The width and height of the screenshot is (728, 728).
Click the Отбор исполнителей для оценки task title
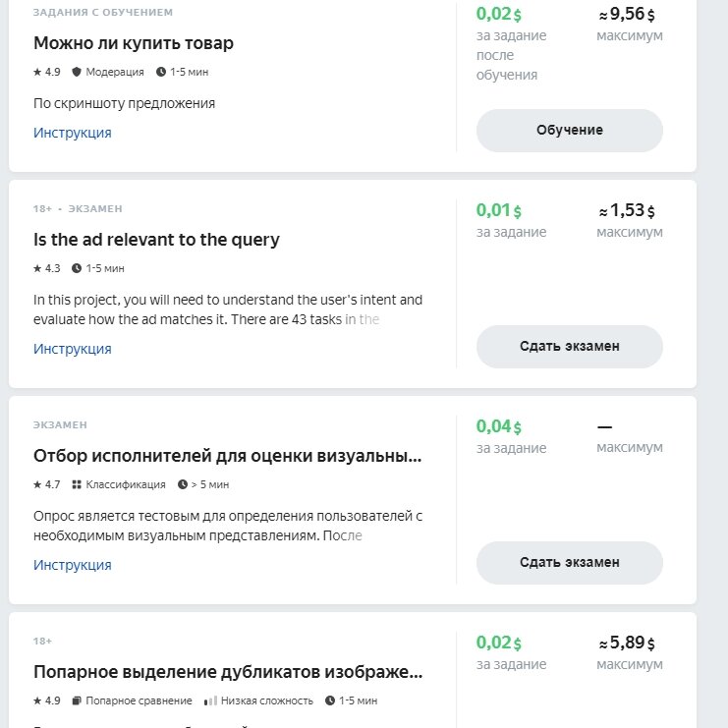tap(228, 456)
